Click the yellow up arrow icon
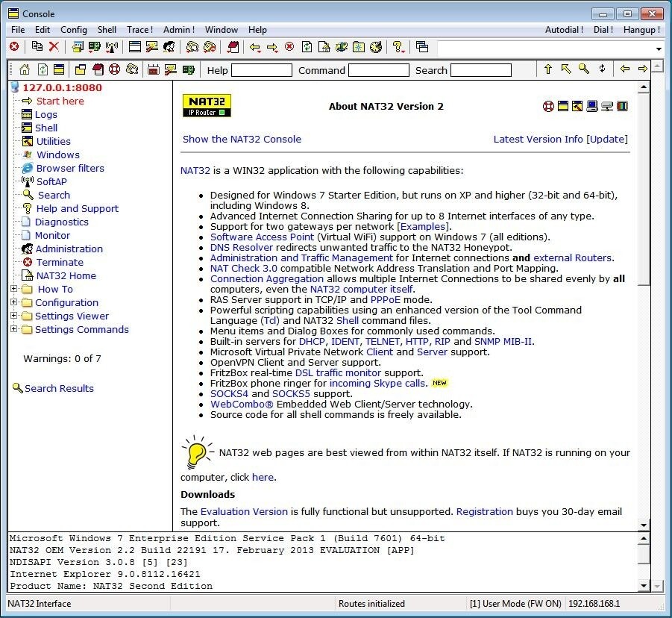This screenshot has height=618, width=672. point(548,69)
